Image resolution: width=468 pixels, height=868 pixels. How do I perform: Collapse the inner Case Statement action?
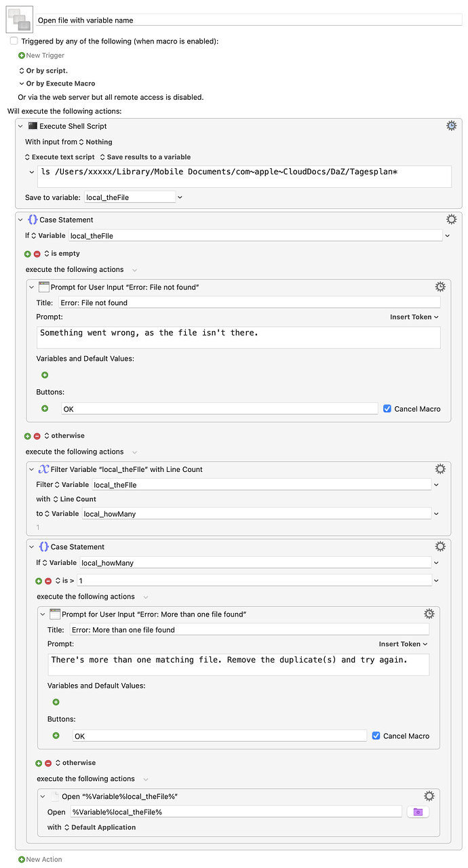(x=31, y=547)
